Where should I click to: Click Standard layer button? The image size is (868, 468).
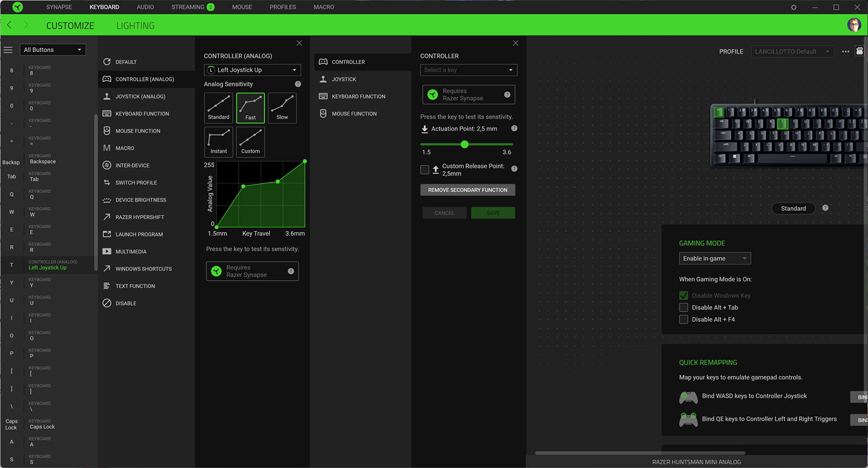point(793,208)
